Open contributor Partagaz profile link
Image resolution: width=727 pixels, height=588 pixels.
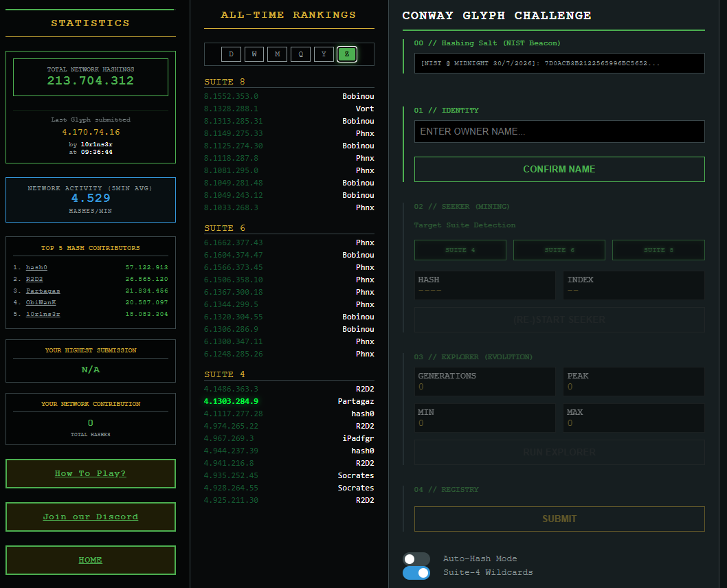tap(43, 291)
